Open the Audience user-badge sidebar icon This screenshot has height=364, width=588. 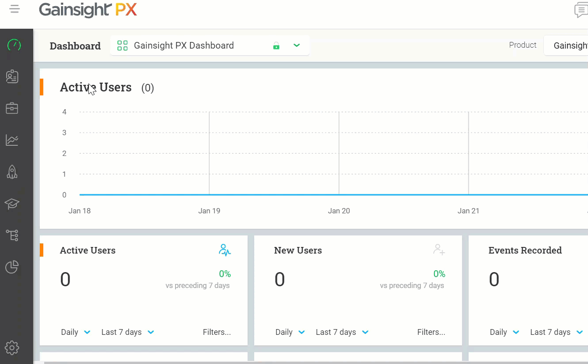pos(12,76)
